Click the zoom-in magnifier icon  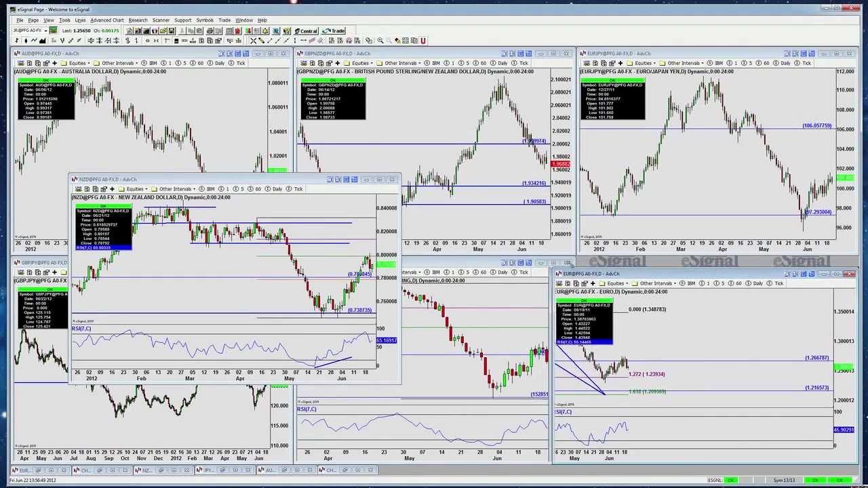coord(380,41)
